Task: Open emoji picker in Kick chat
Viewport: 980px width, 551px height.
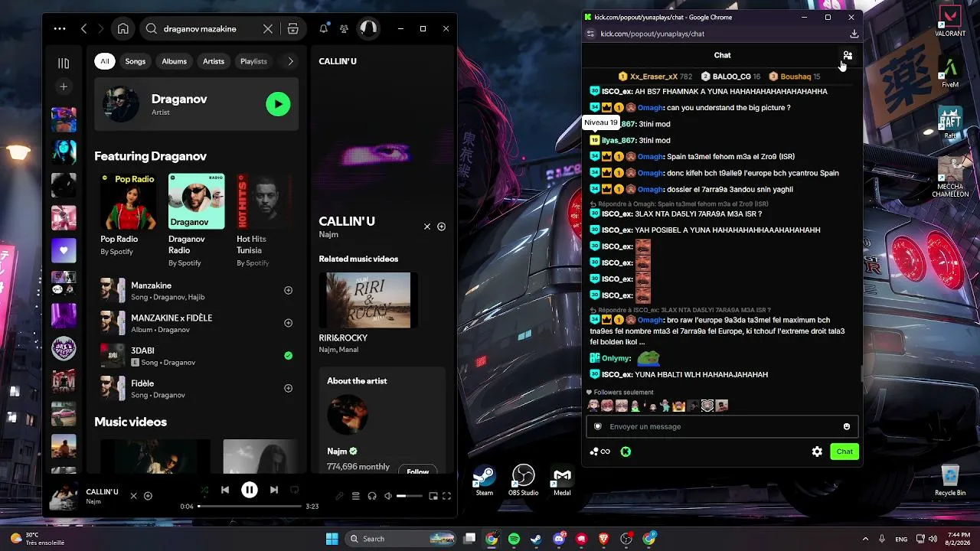Action: pyautogui.click(x=847, y=427)
